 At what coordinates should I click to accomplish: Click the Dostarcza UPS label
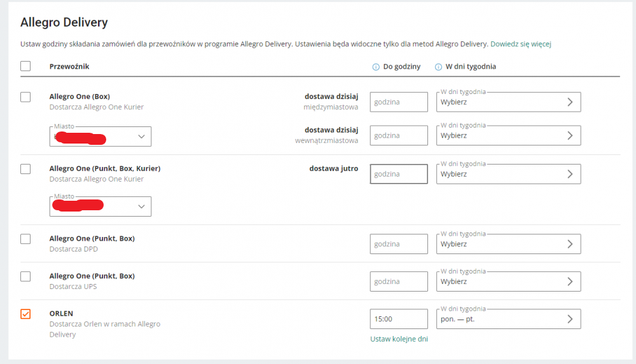coord(73,286)
